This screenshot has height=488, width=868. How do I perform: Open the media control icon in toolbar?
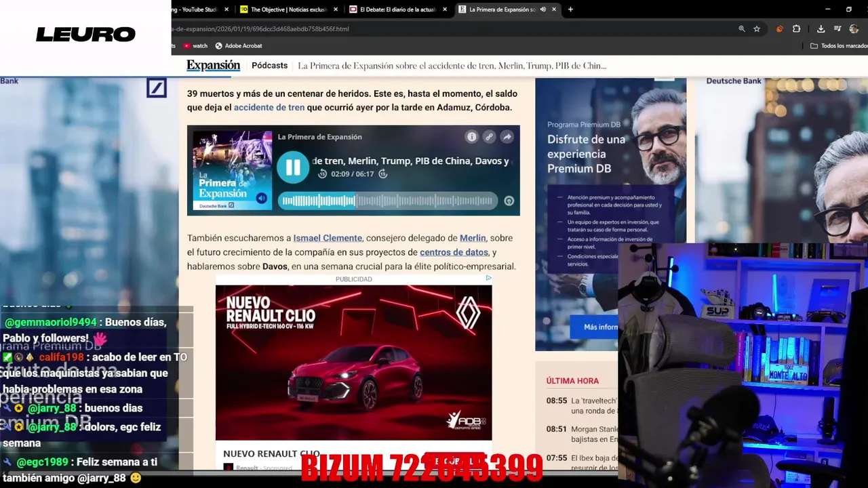837,29
